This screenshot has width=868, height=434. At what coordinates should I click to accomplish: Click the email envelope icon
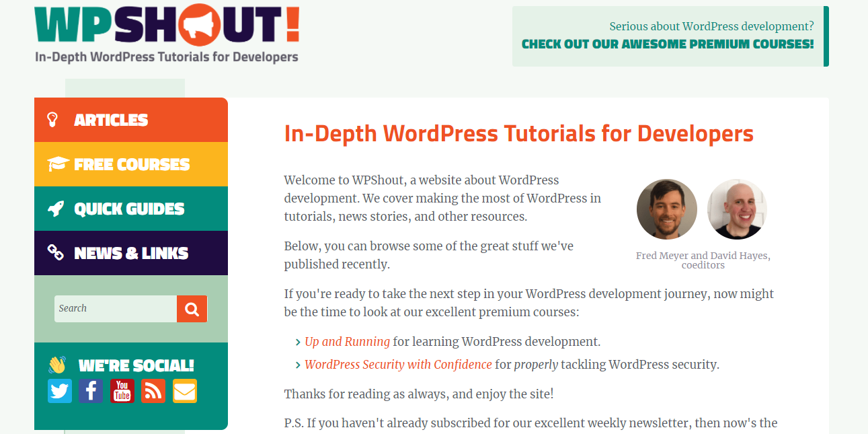pos(184,391)
